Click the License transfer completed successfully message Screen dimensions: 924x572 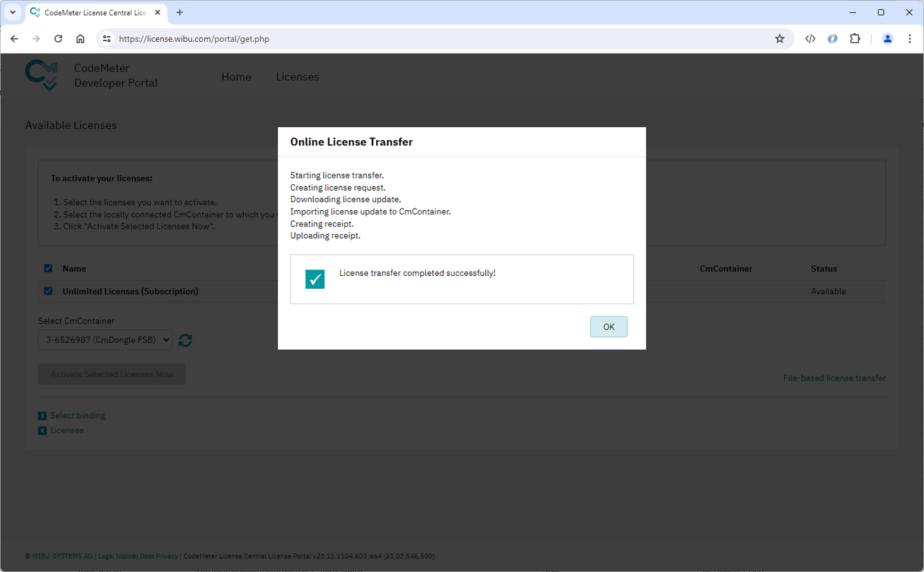pos(417,273)
